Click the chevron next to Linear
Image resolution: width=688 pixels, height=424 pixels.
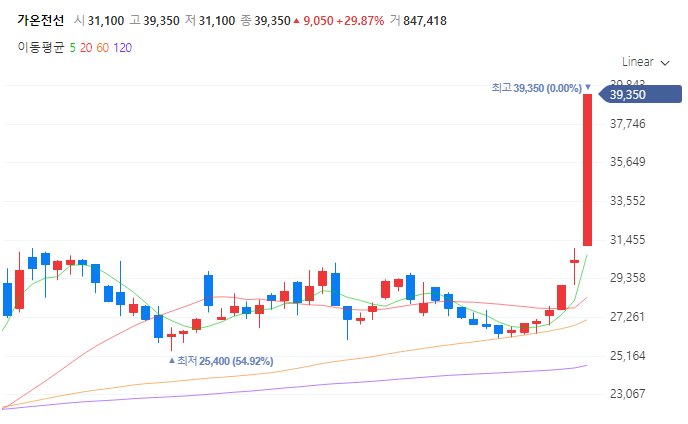coord(665,63)
